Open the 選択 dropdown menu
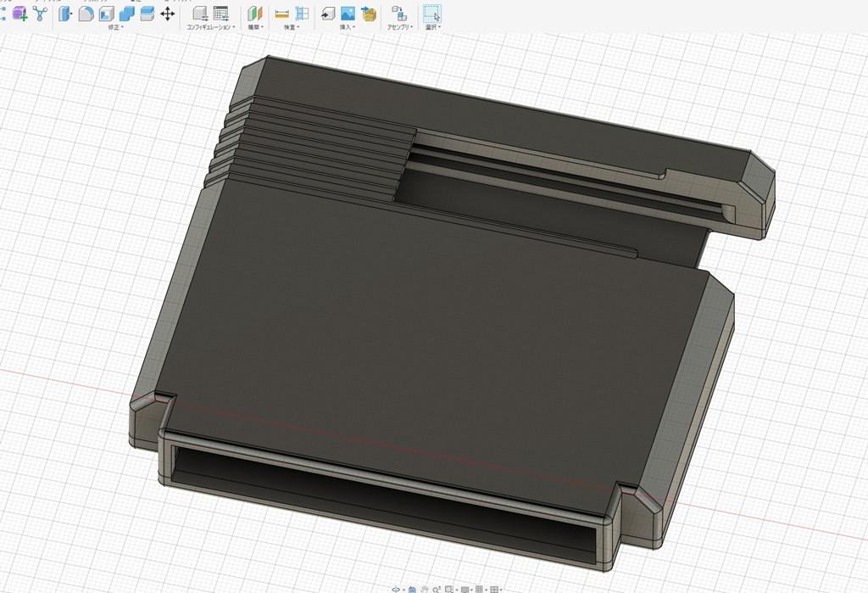Screen dimensions: 868x593 433,27
